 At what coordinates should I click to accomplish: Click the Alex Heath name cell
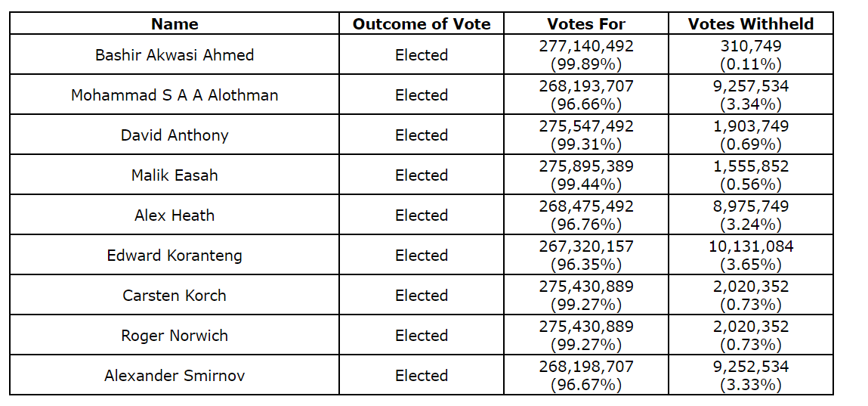pos(175,215)
